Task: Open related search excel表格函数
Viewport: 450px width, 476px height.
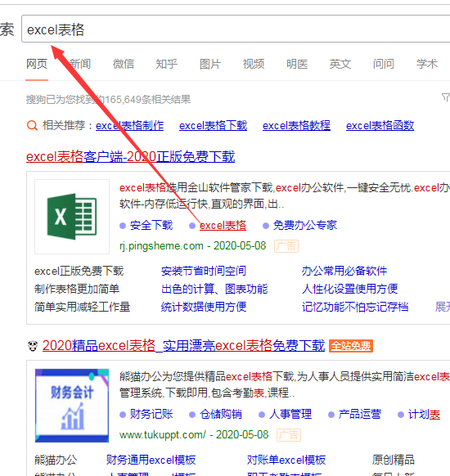Action: [380, 125]
